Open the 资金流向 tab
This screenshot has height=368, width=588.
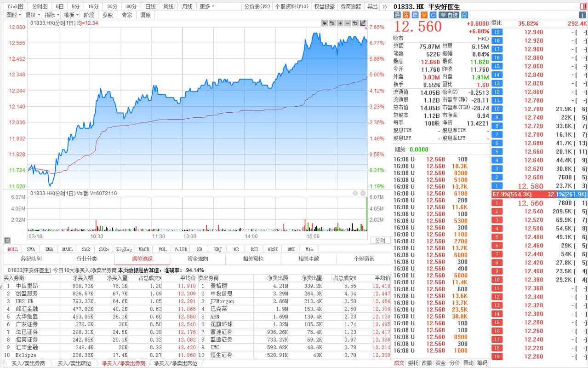[x=198, y=259]
